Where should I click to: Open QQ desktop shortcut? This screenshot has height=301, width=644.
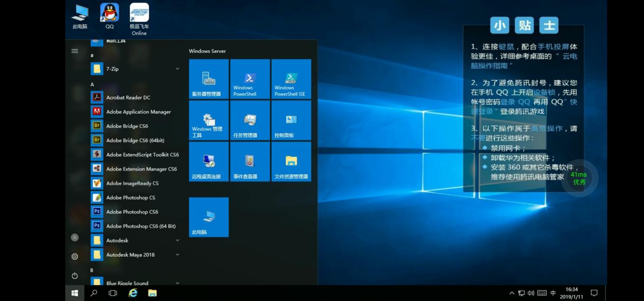(x=109, y=16)
